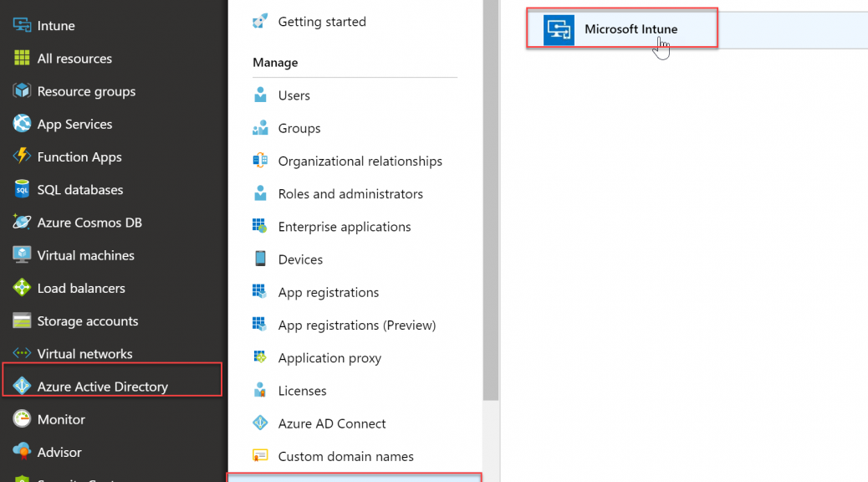Click the Devices phone icon

coord(260,259)
